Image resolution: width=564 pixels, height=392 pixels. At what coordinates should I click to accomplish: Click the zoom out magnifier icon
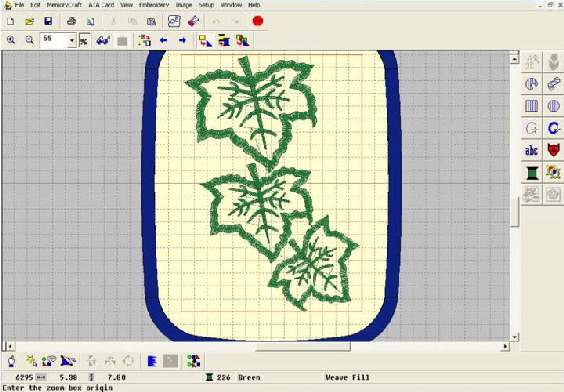29,40
